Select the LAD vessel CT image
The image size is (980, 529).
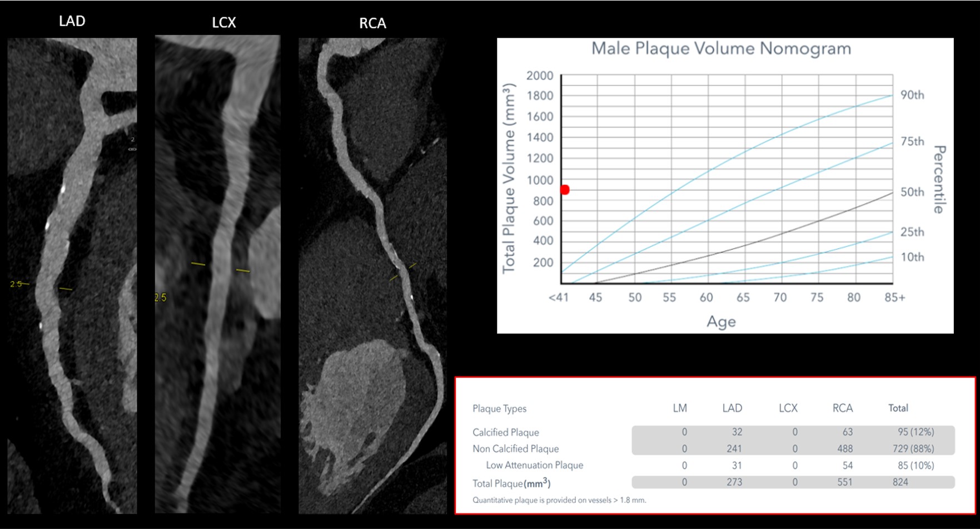pos(72,275)
